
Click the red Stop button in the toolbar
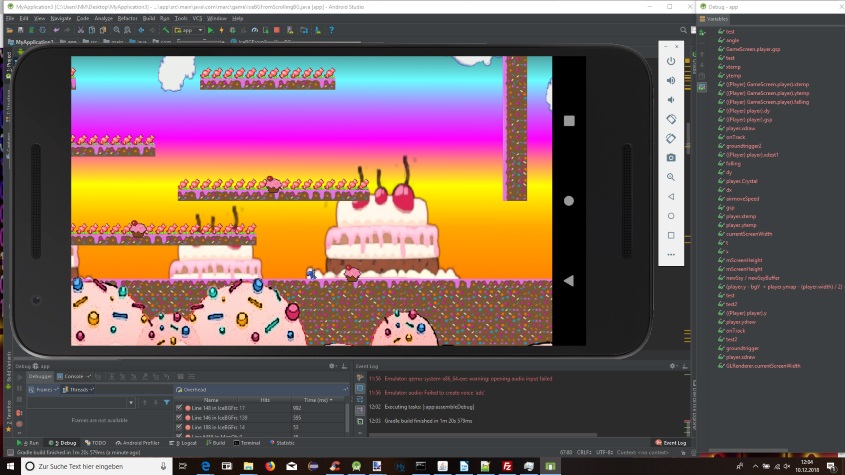[x=277, y=30]
